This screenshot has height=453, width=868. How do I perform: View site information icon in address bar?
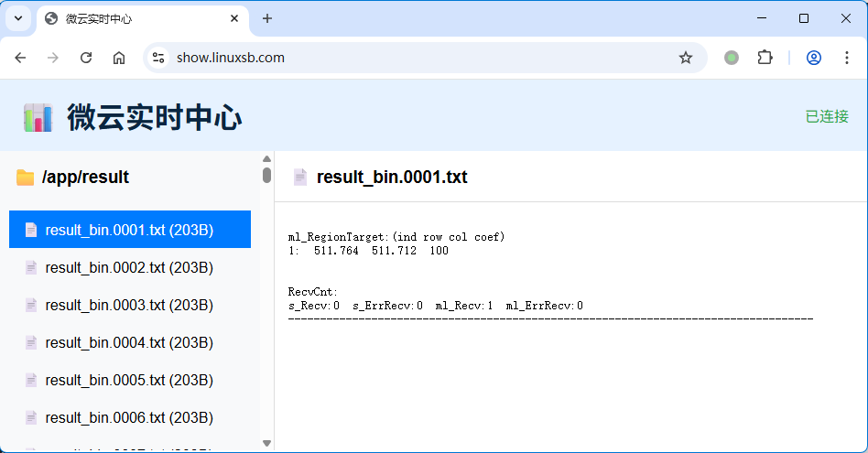point(158,58)
